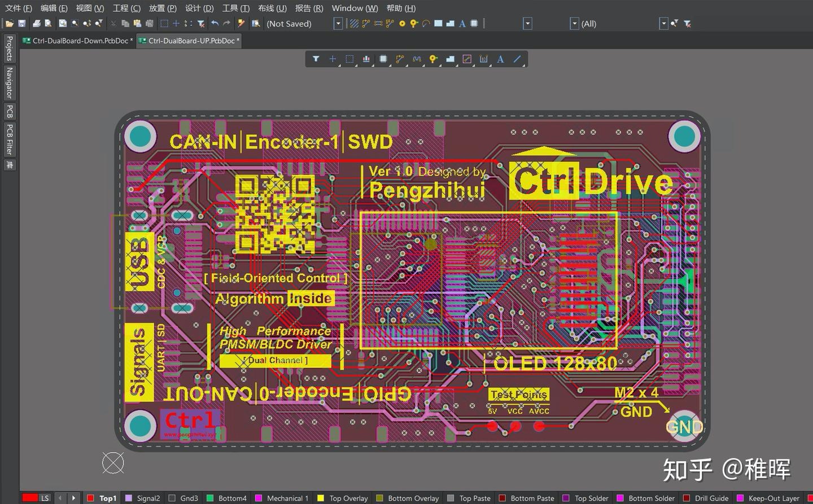Open the 设计 (D) menu
Viewport: 813px width, 504px height.
(199, 8)
